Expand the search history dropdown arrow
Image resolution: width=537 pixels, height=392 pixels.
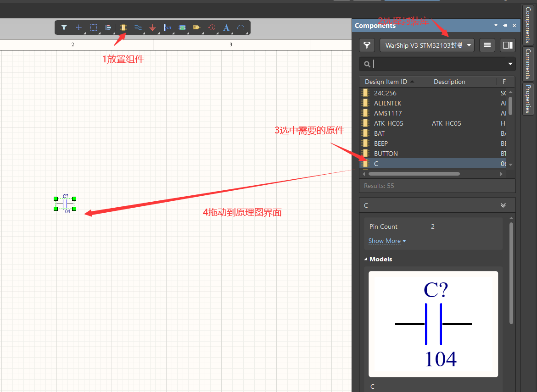point(510,64)
